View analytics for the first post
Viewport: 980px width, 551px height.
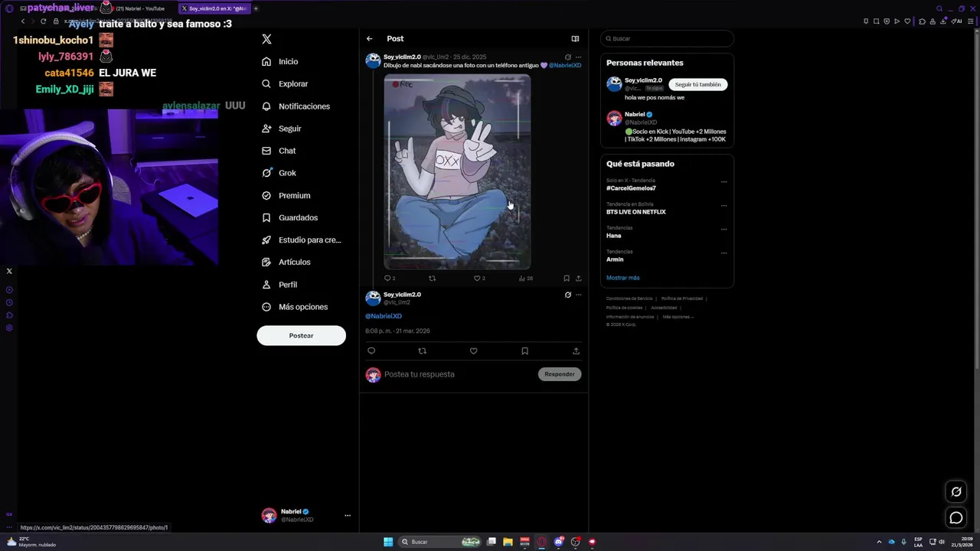pyautogui.click(x=525, y=279)
